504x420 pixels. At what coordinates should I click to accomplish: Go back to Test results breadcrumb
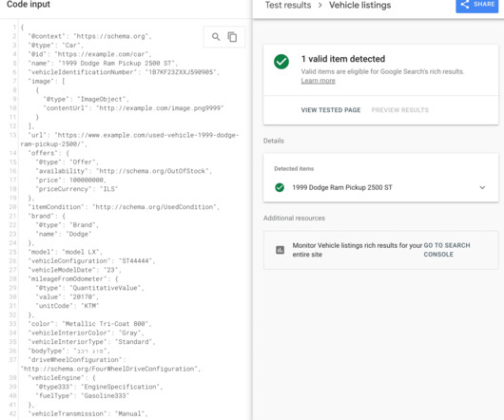(288, 5)
